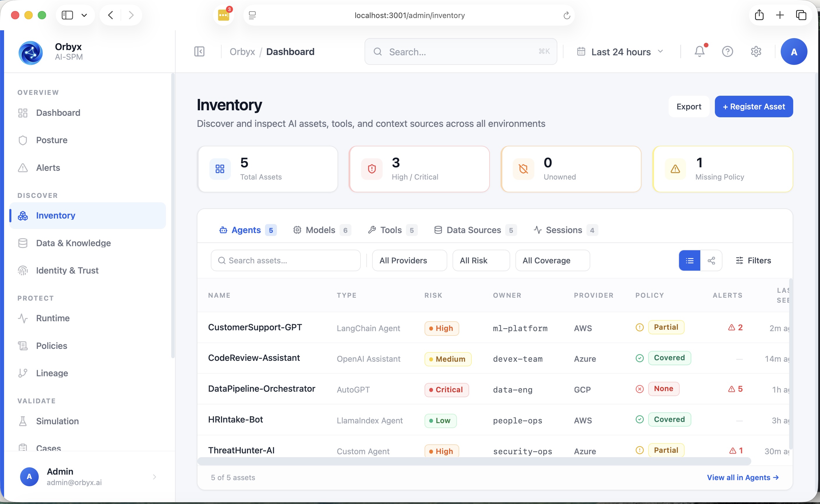
Task: Click the alert count for DataPipeline-Orchestrator
Action: point(735,389)
